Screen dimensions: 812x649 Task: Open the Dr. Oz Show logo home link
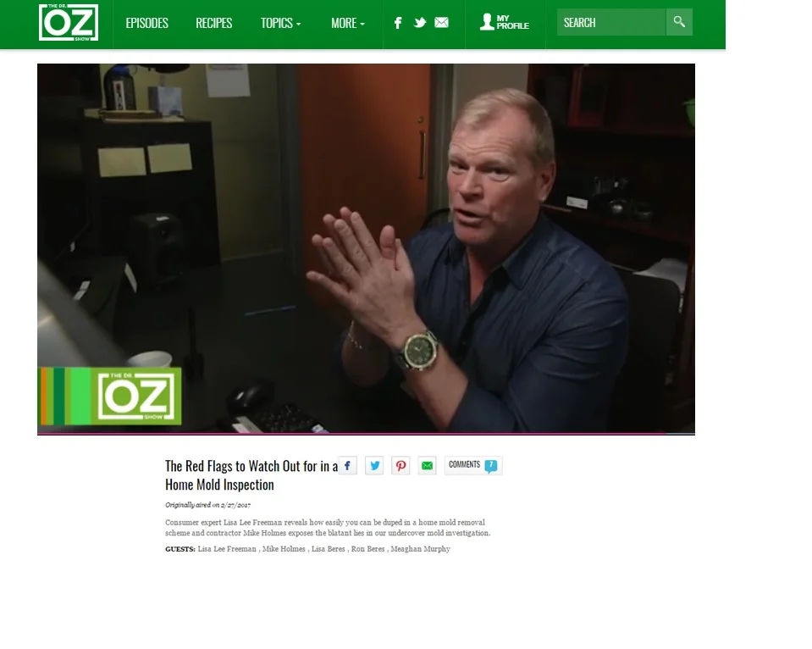pyautogui.click(x=69, y=22)
